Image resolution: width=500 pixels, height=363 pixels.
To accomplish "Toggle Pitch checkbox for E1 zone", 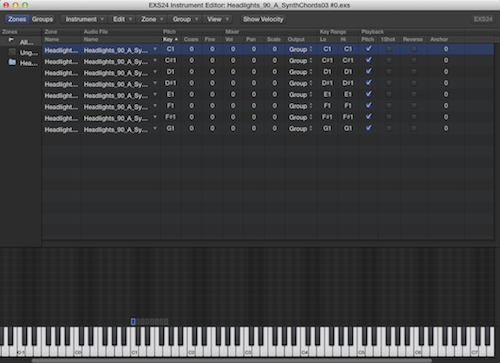I will coord(368,94).
